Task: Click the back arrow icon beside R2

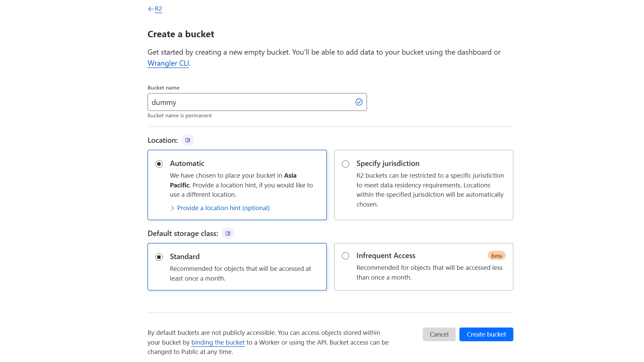Action: coord(151,9)
